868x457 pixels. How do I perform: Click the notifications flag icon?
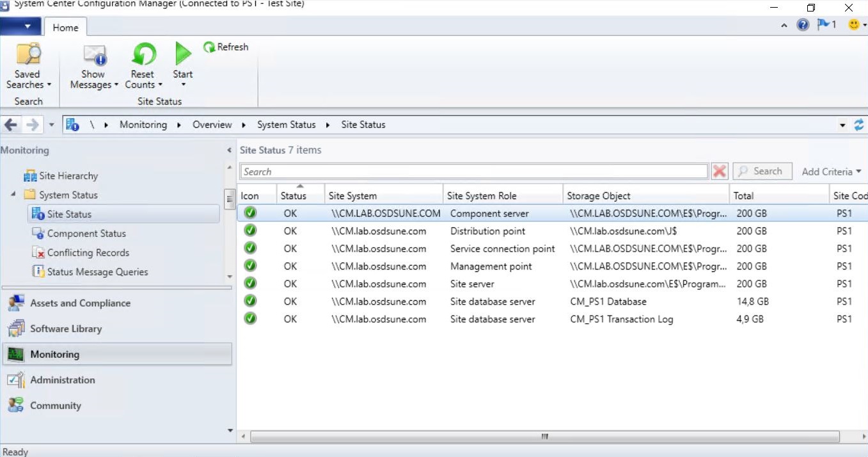coord(825,25)
